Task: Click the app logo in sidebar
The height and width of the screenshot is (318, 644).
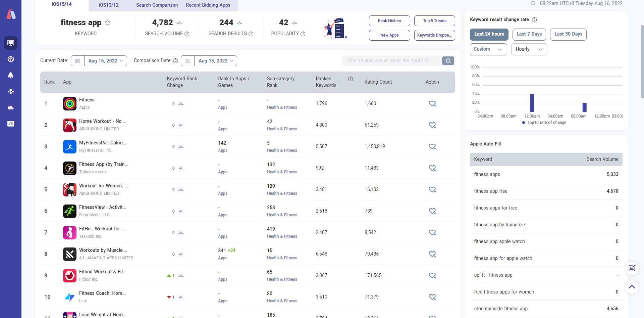Action: click(x=11, y=14)
